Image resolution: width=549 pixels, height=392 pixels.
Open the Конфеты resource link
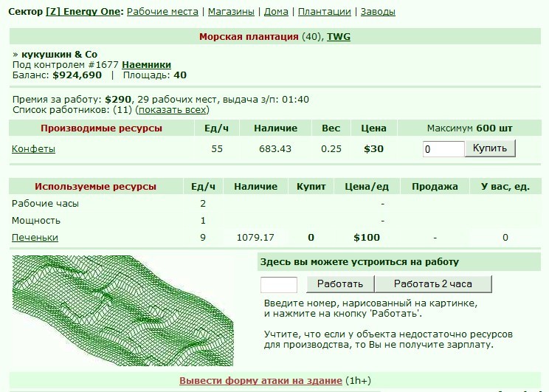tap(34, 149)
